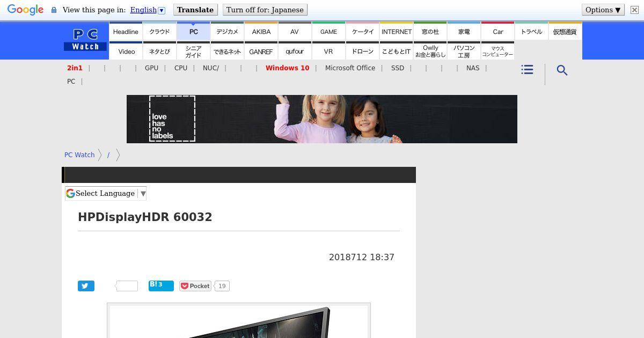Click the PC Watch breadcrumb link
This screenshot has height=338, width=644.
(79, 155)
